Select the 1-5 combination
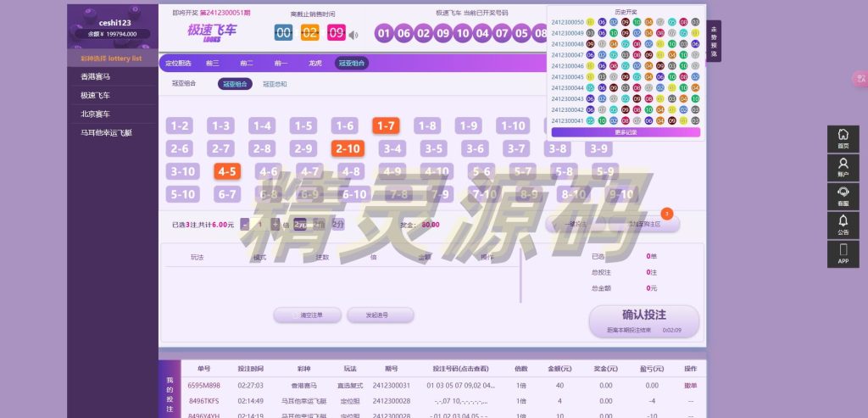 (x=303, y=126)
